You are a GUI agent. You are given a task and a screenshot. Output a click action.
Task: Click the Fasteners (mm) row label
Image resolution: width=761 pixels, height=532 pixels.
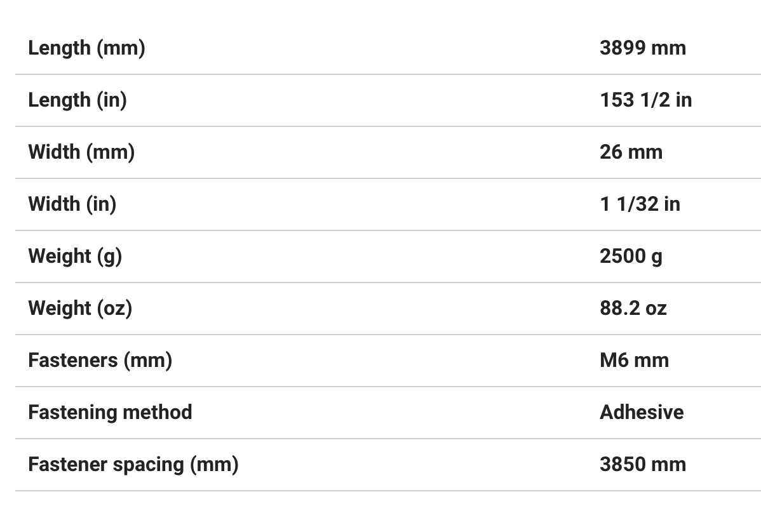100,361
